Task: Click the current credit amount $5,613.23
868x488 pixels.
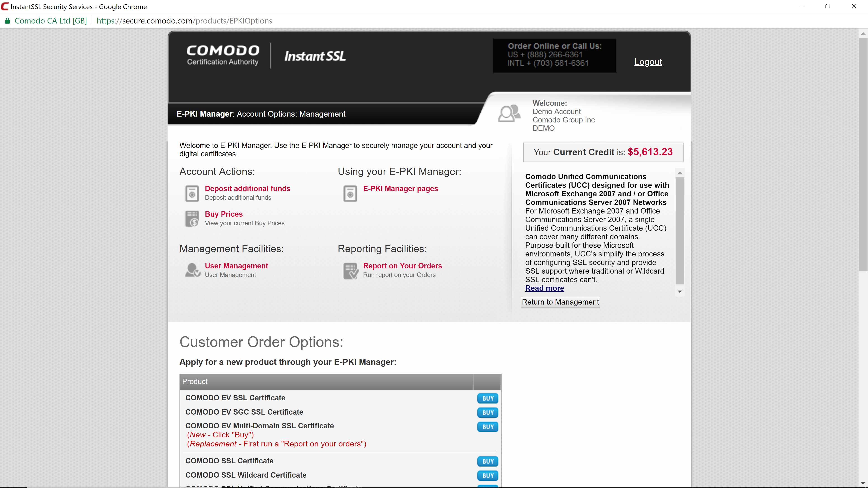Action: coord(650,152)
